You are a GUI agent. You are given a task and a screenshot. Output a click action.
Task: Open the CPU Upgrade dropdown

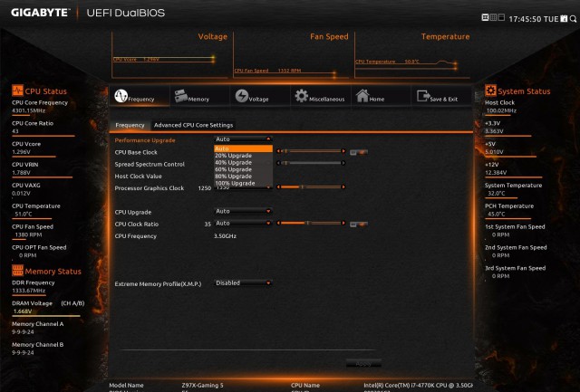click(243, 211)
